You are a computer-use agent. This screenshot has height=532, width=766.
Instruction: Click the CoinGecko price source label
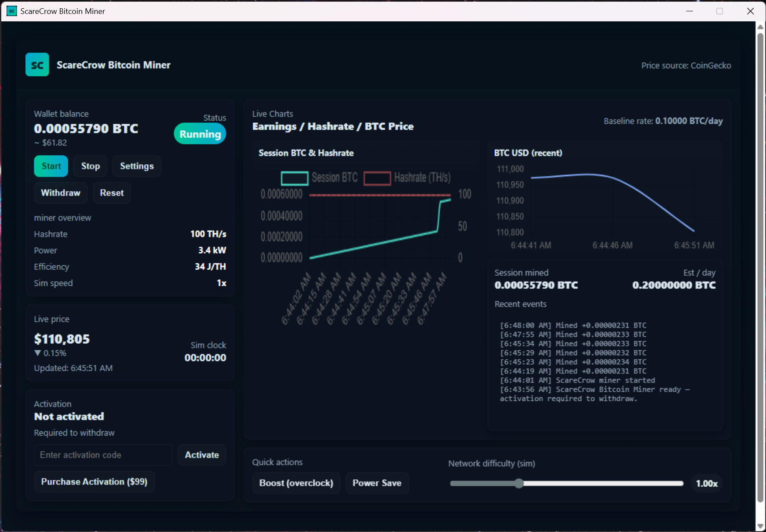click(x=686, y=65)
